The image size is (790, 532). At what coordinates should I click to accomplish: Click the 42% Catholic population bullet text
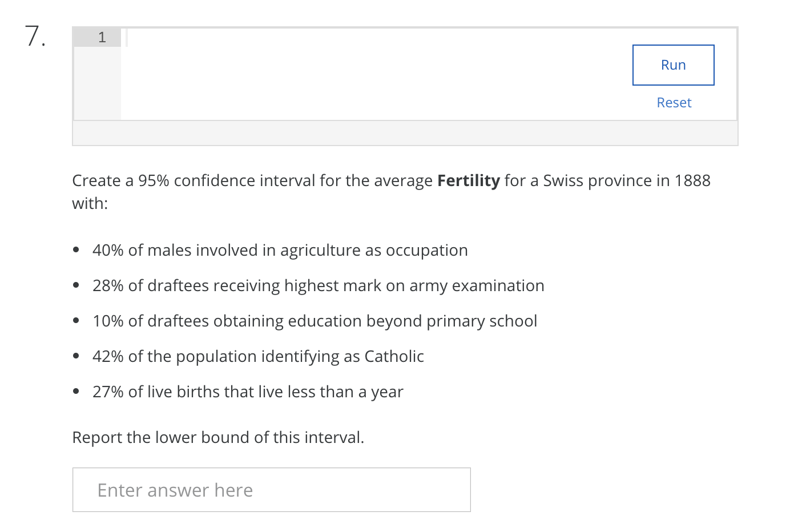258,356
